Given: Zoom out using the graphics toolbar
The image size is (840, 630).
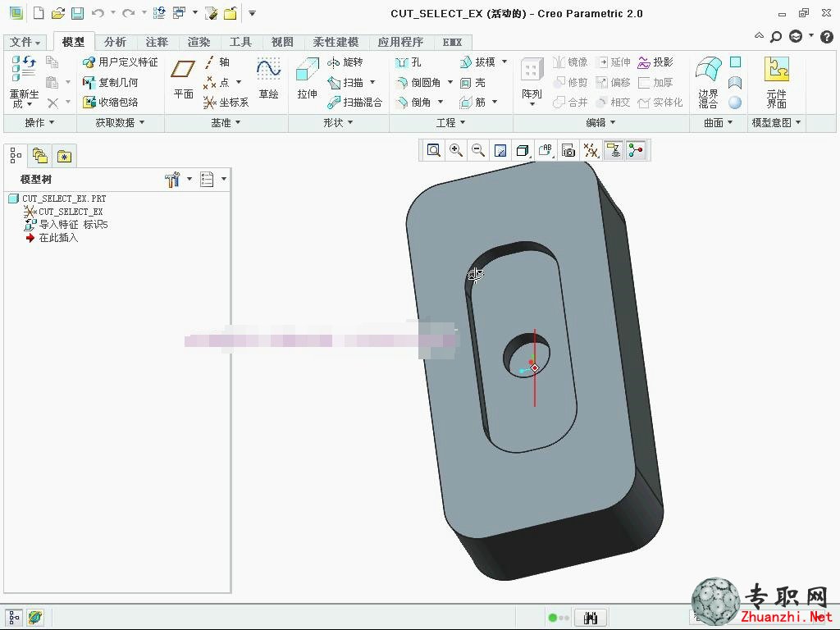Looking at the screenshot, I should pos(478,151).
